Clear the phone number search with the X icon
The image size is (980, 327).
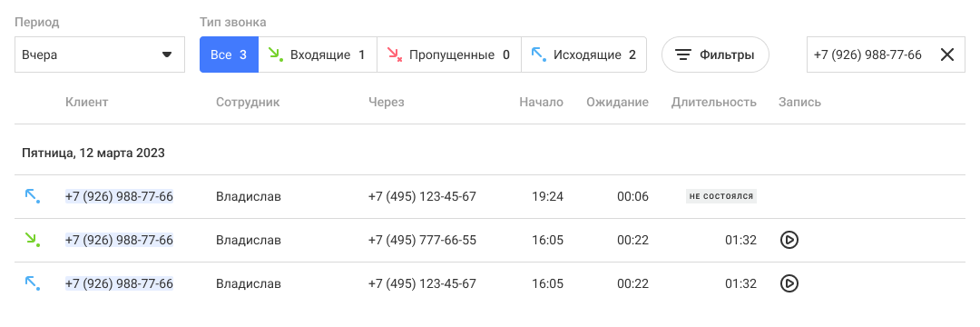pos(946,55)
